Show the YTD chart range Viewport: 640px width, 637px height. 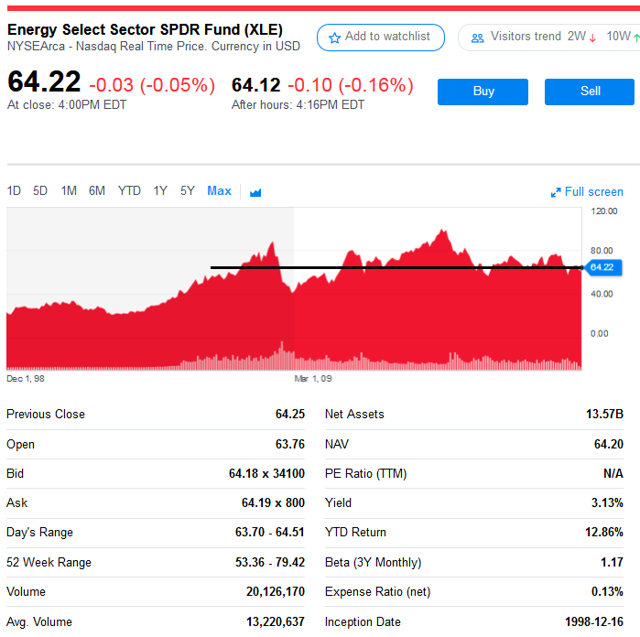click(129, 191)
